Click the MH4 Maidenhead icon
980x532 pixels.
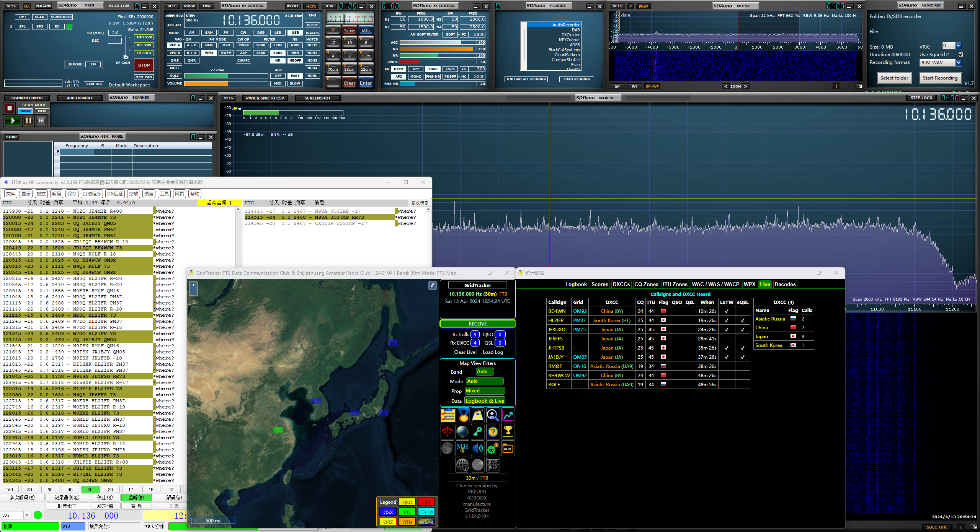[462, 448]
